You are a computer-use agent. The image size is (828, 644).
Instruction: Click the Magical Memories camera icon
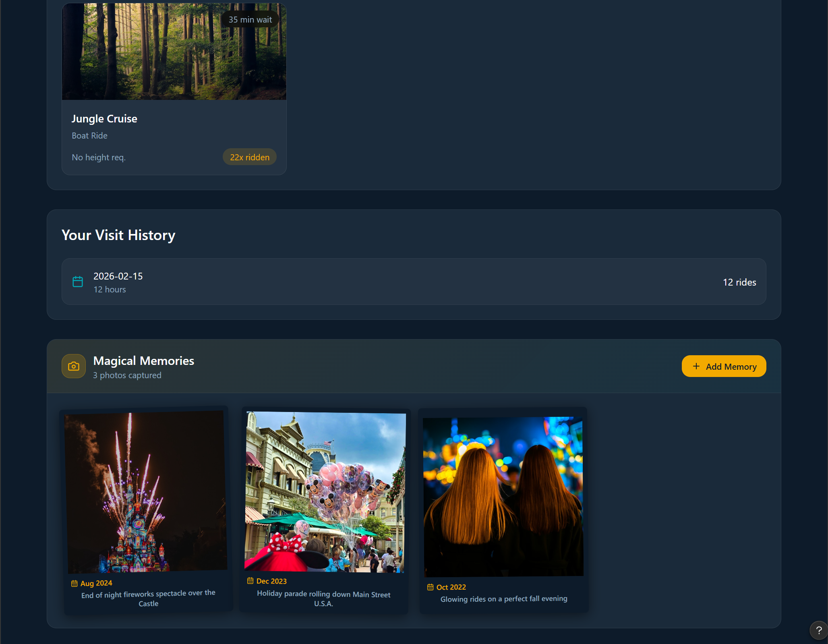click(73, 366)
